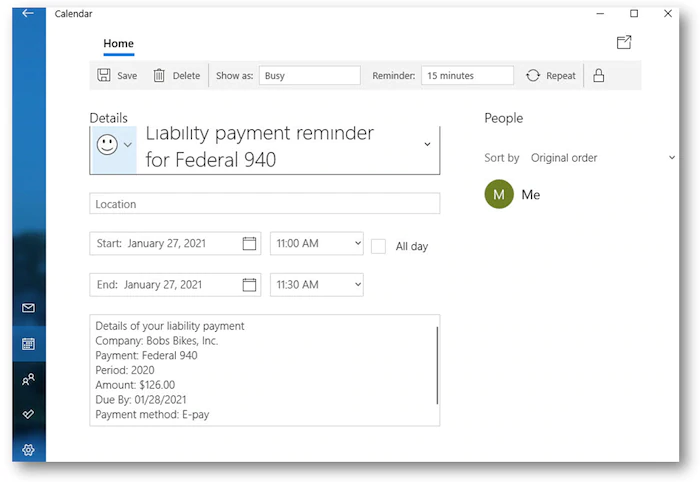The image size is (700, 482).
Task: Click the Me contact avatar
Action: tap(499, 194)
